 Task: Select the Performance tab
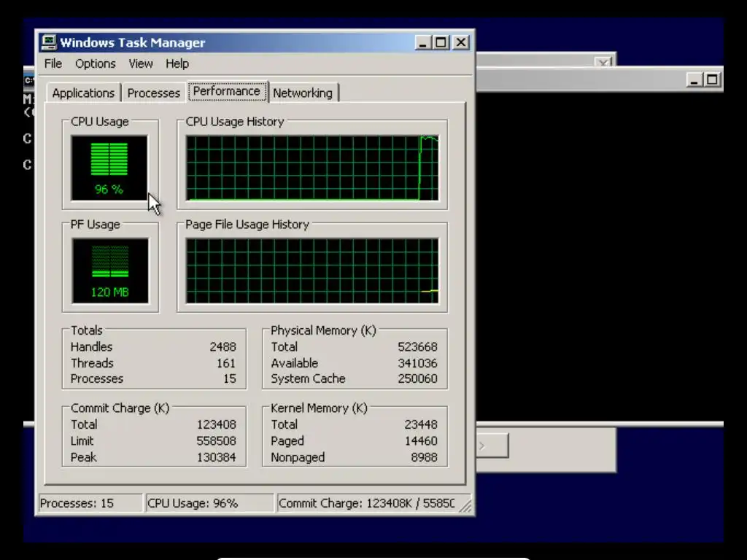pos(227,91)
